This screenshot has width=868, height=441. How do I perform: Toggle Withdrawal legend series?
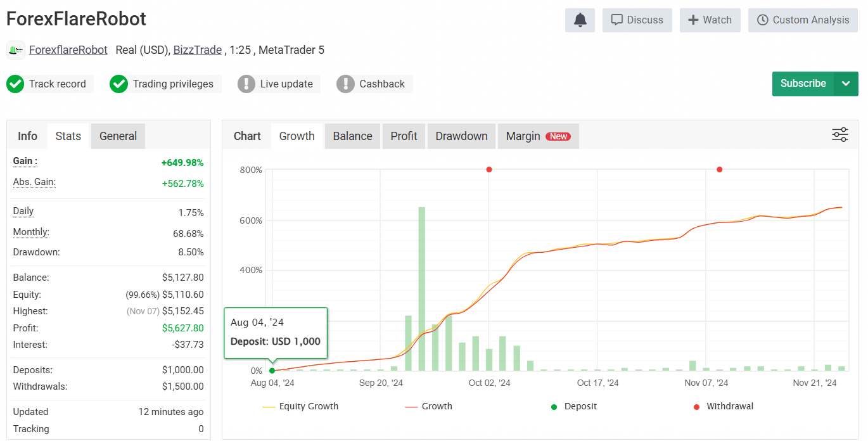(x=724, y=406)
